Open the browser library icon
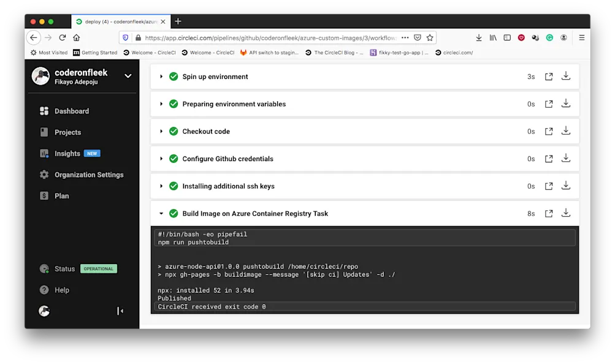 coord(493,37)
